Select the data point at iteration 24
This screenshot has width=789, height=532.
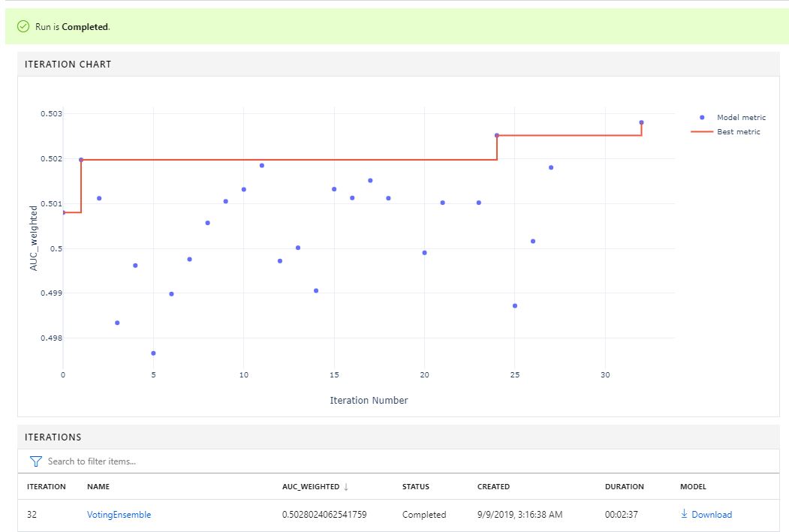(x=497, y=135)
